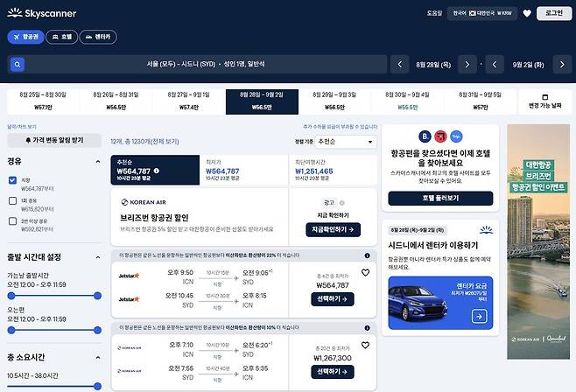Collapse the 경유 filter section
The image size is (576, 392).
click(98, 162)
